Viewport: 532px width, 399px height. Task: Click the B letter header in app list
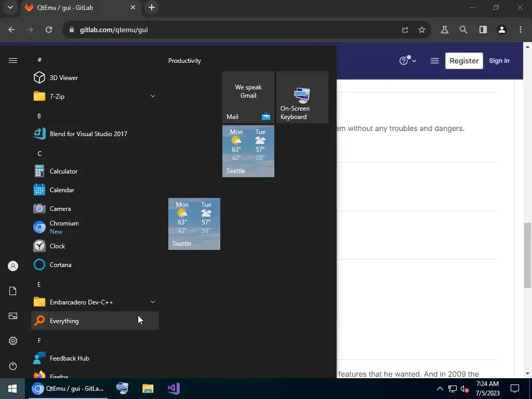[39, 116]
